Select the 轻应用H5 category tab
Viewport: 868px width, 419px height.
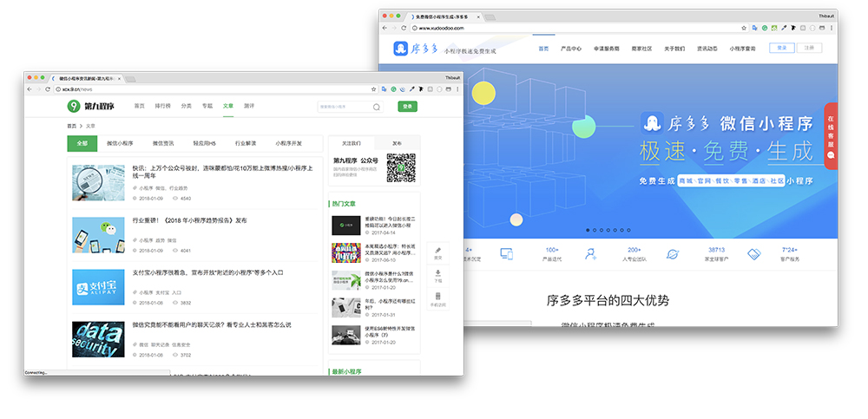[x=205, y=143]
